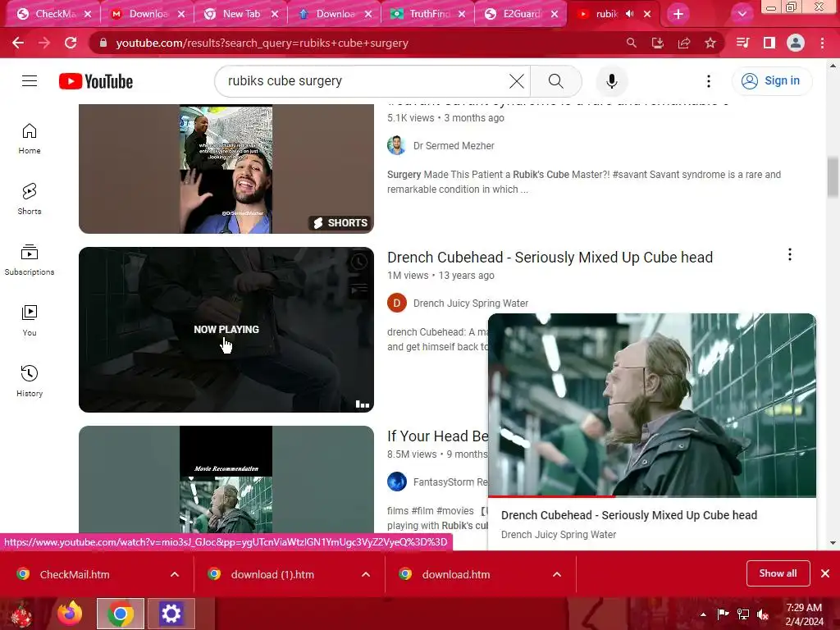
Task: Open Drench Cubehead video title link
Action: coord(550,257)
